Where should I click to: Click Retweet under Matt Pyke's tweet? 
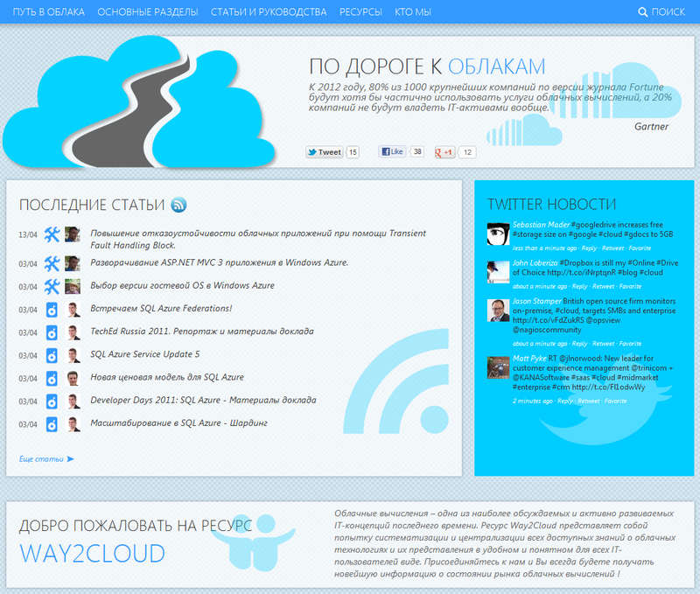[589, 402]
